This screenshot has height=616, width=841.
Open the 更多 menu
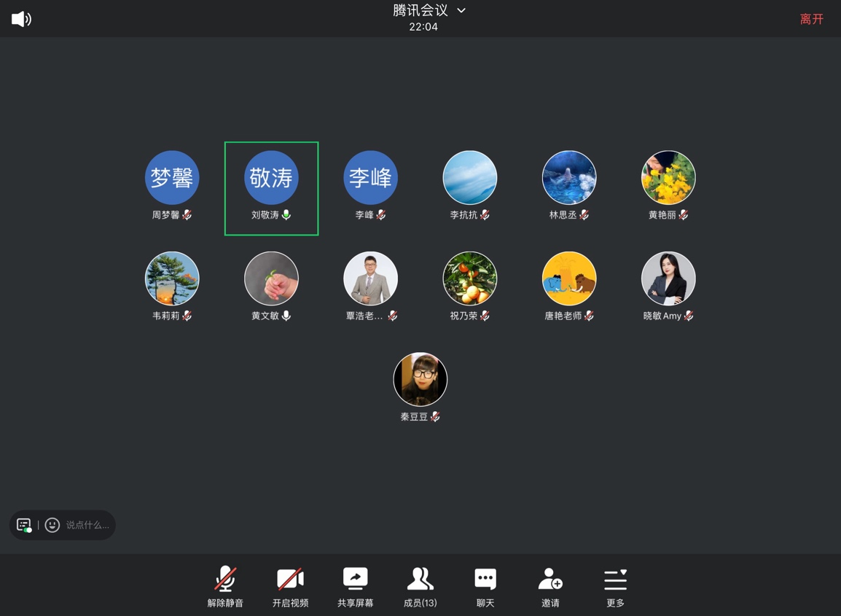point(615,586)
